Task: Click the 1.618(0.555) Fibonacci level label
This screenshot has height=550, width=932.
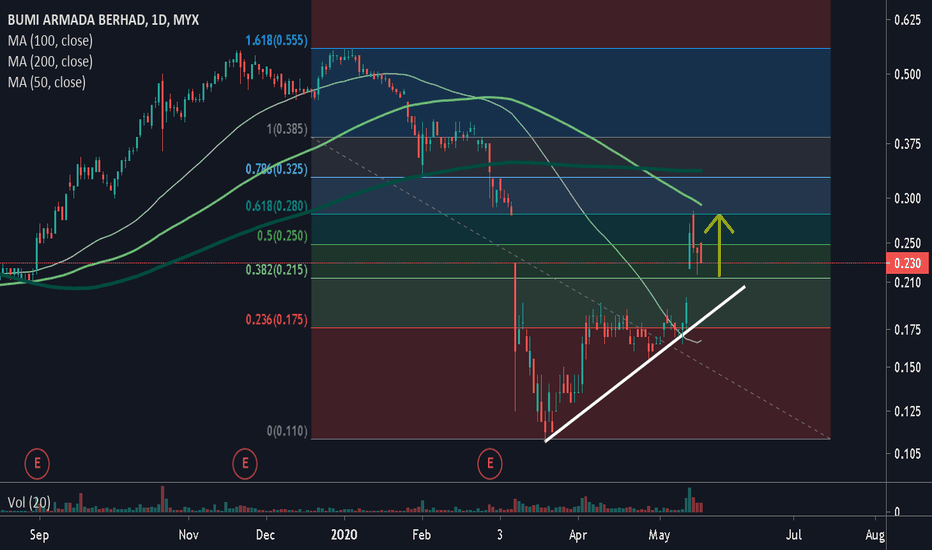Action: 276,40
